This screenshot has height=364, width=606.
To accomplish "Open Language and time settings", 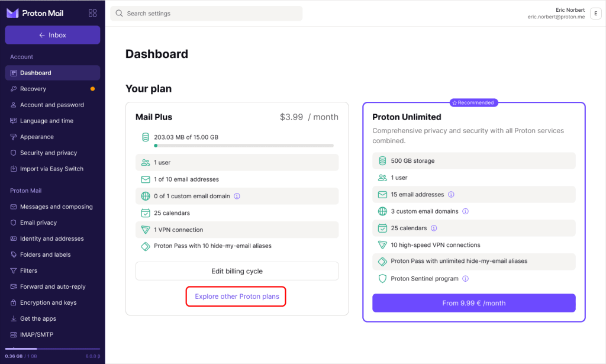I will pyautogui.click(x=47, y=121).
